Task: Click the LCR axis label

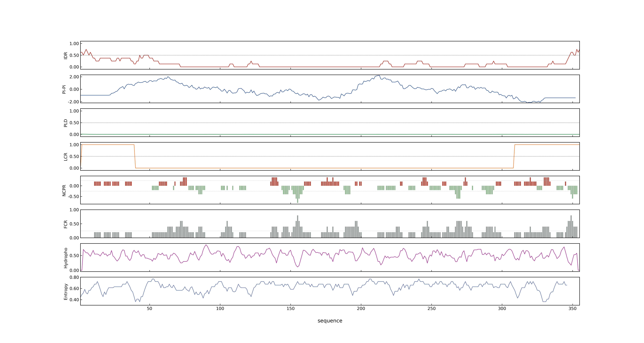Action: click(x=66, y=157)
